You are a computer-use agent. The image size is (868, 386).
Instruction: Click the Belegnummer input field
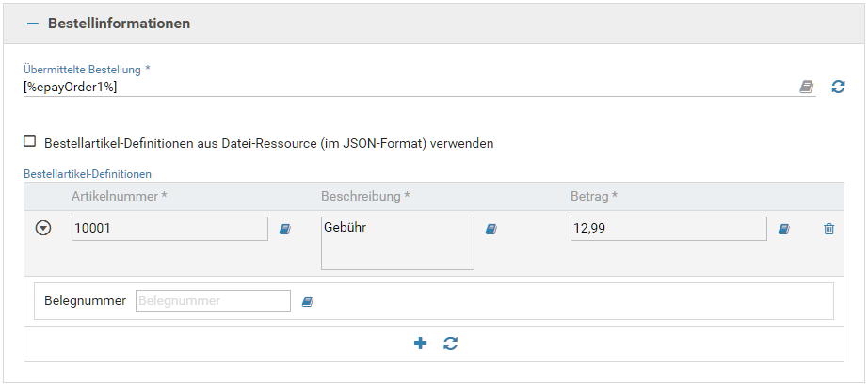[x=213, y=301]
